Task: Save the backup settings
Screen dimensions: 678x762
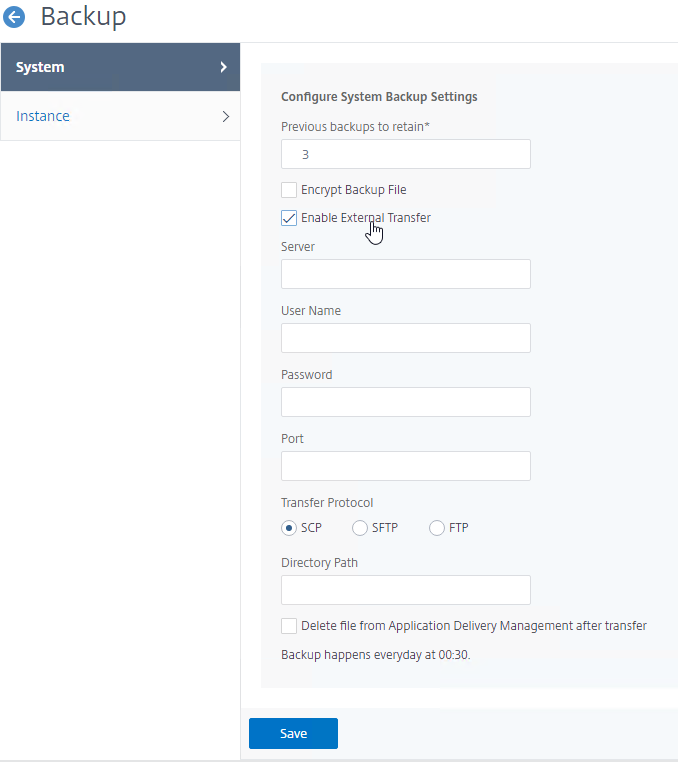Action: point(294,734)
